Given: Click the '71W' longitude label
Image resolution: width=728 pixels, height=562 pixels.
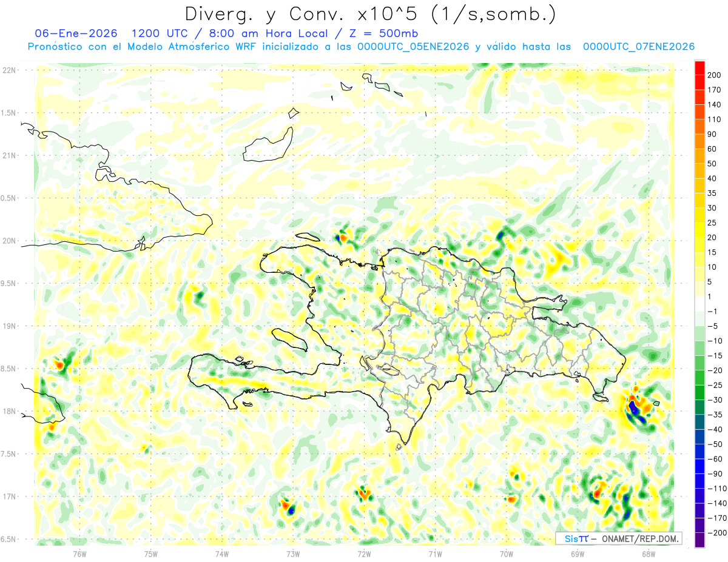Looking at the screenshot, I should [435, 554].
